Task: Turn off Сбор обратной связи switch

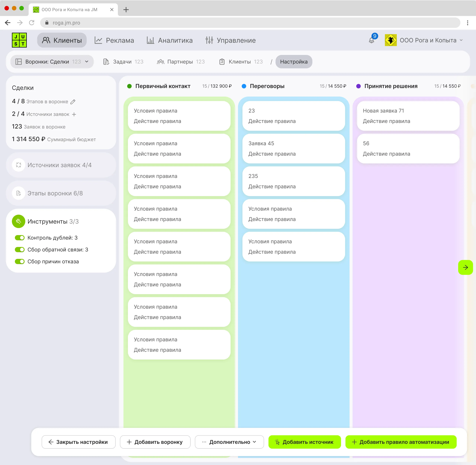Action: pos(20,250)
